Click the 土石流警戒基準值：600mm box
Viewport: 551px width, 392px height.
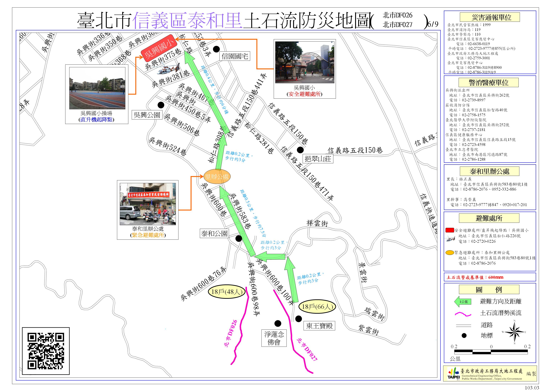pos(490,277)
